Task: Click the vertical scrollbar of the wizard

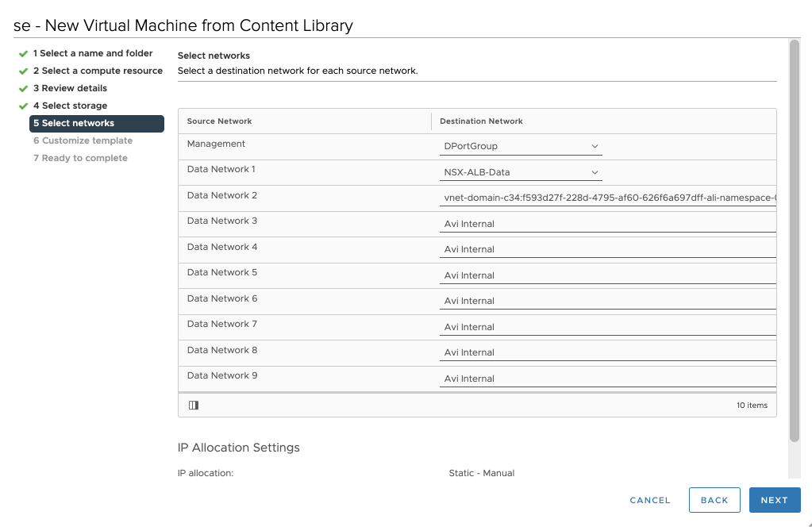Action: pyautogui.click(x=795, y=238)
